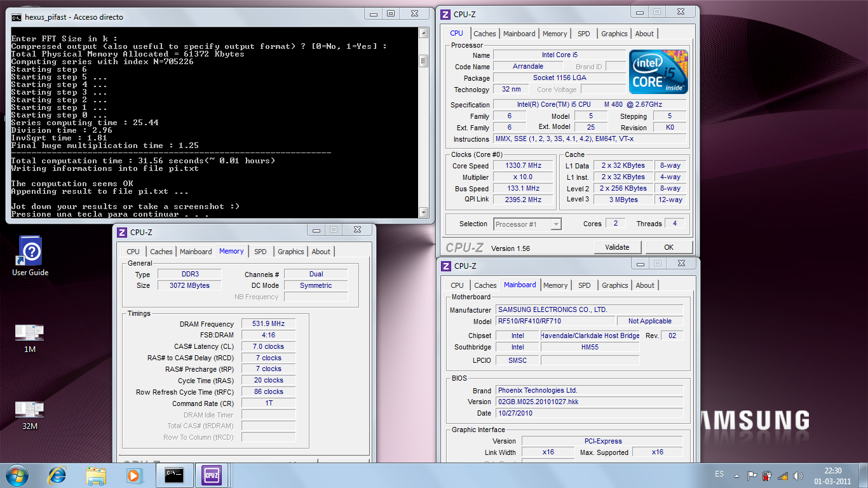Select SPD tab in the Memory CPU-Z window
Viewport: 868px width, 488px height.
261,252
